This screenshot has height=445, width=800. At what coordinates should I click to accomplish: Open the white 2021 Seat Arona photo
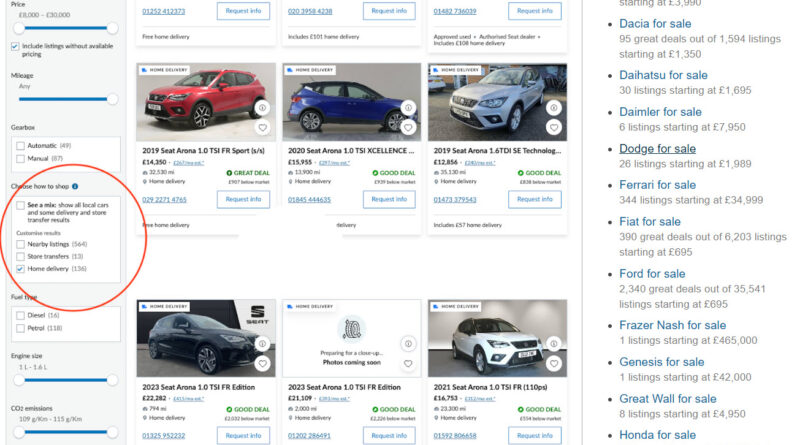point(497,338)
